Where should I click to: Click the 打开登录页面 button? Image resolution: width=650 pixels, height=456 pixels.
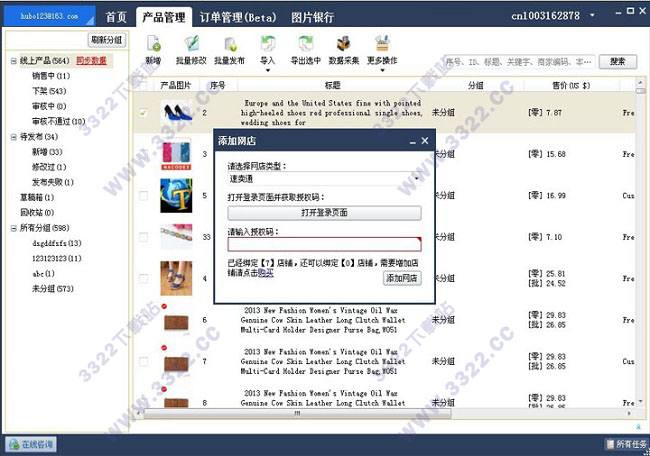324,213
